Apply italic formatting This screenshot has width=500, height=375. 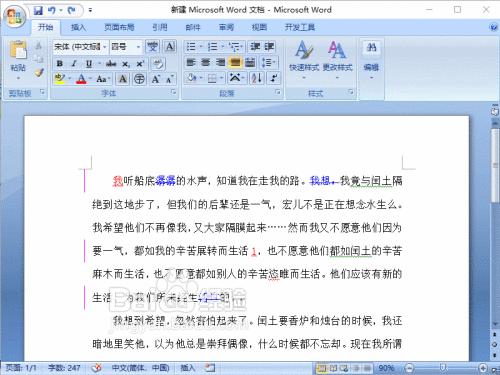[x=74, y=63]
